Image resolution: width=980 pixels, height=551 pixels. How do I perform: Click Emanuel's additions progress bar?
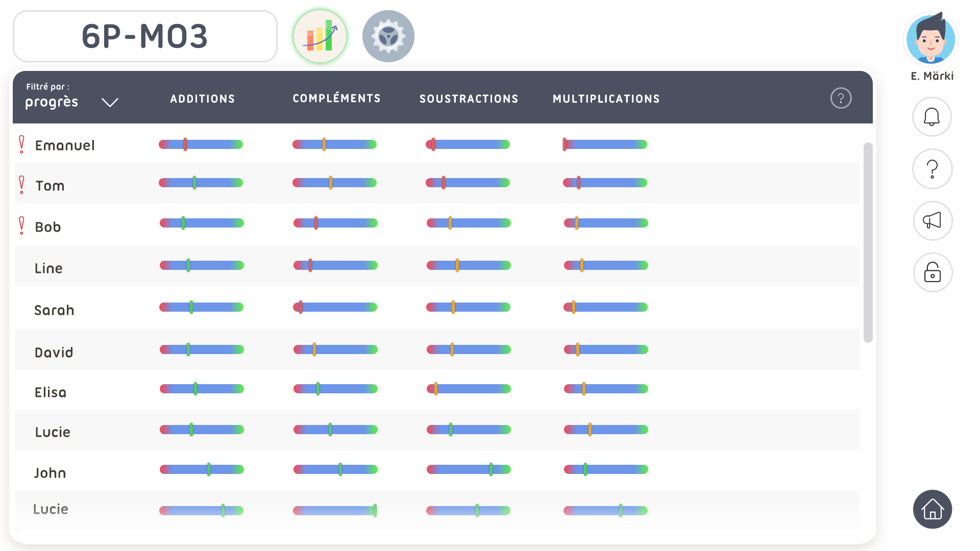click(201, 145)
